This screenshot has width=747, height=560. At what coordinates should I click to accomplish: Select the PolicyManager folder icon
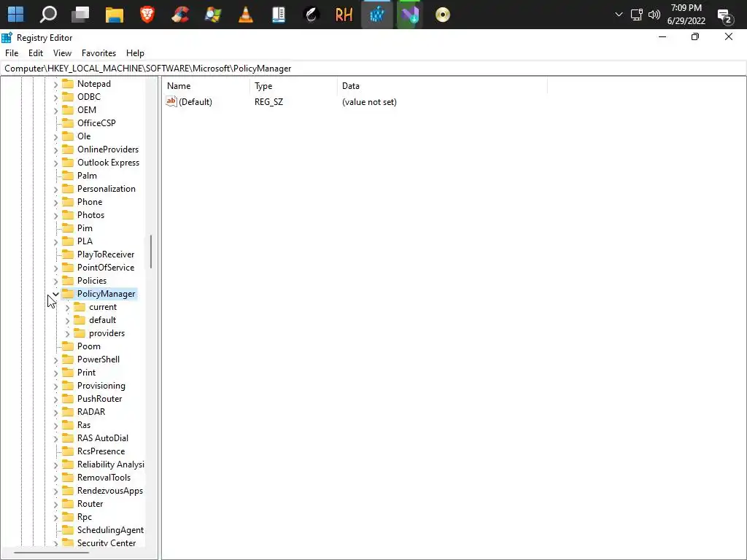(x=68, y=293)
